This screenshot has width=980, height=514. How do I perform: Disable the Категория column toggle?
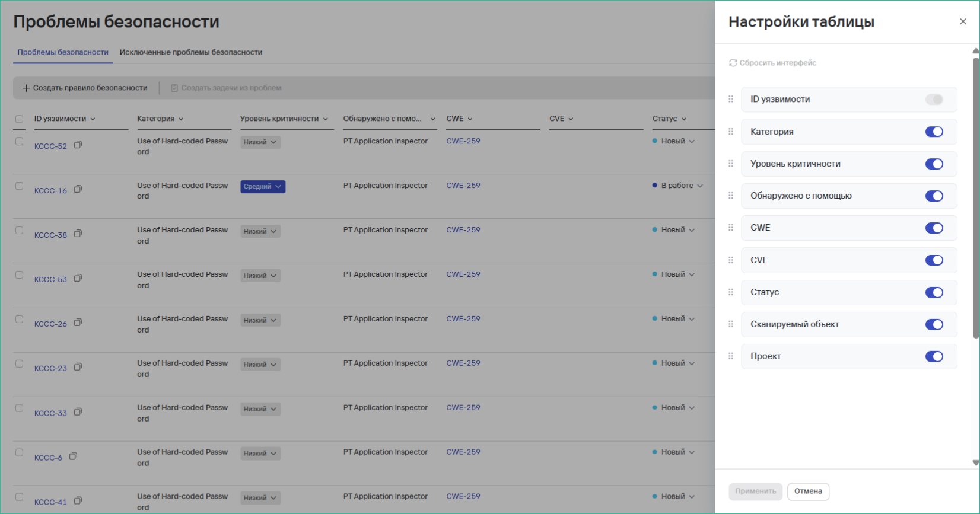pyautogui.click(x=934, y=132)
